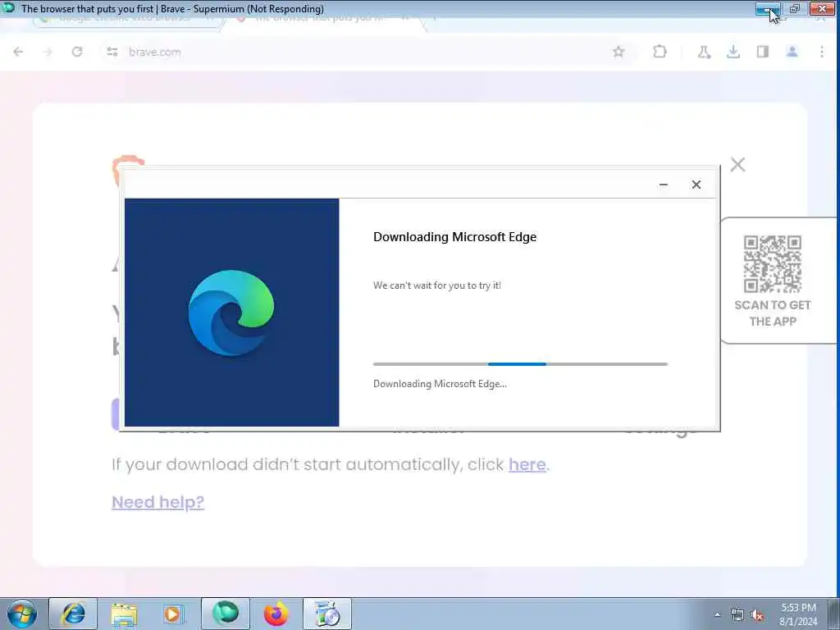Open the profile avatar icon
Image resolution: width=840 pixels, height=630 pixels.
792,52
